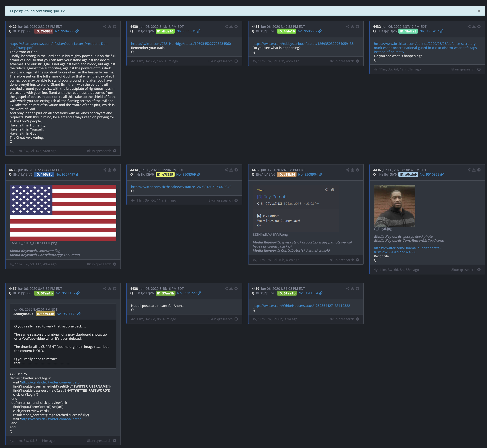Open the breitbart.com defense secretary link

[426, 48]
